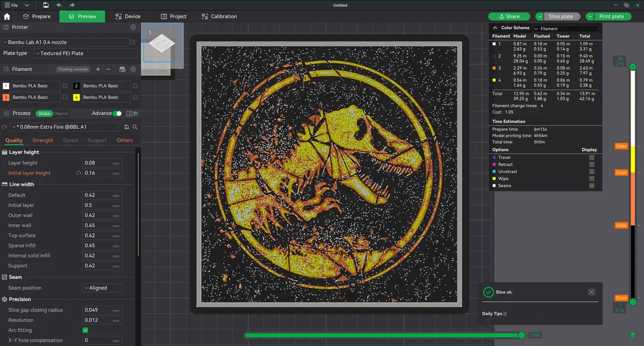Open filament settings gear
The width and height of the screenshot is (644, 346).
coord(133,69)
